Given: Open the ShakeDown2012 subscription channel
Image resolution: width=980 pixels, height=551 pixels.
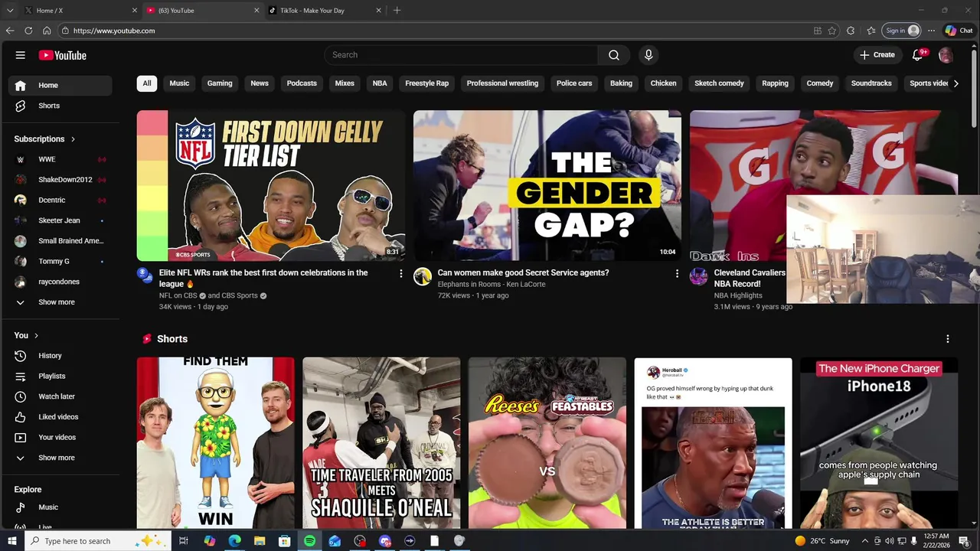Looking at the screenshot, I should pyautogui.click(x=60, y=180).
